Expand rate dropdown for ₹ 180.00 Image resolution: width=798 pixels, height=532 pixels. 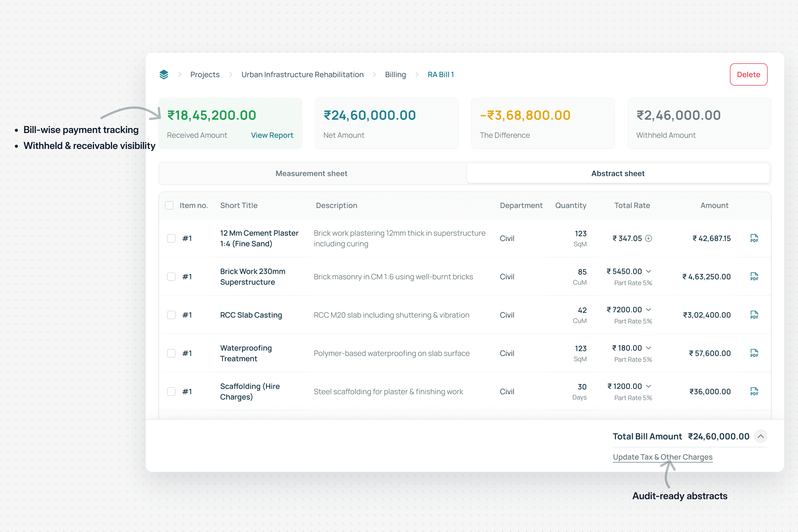coord(649,348)
